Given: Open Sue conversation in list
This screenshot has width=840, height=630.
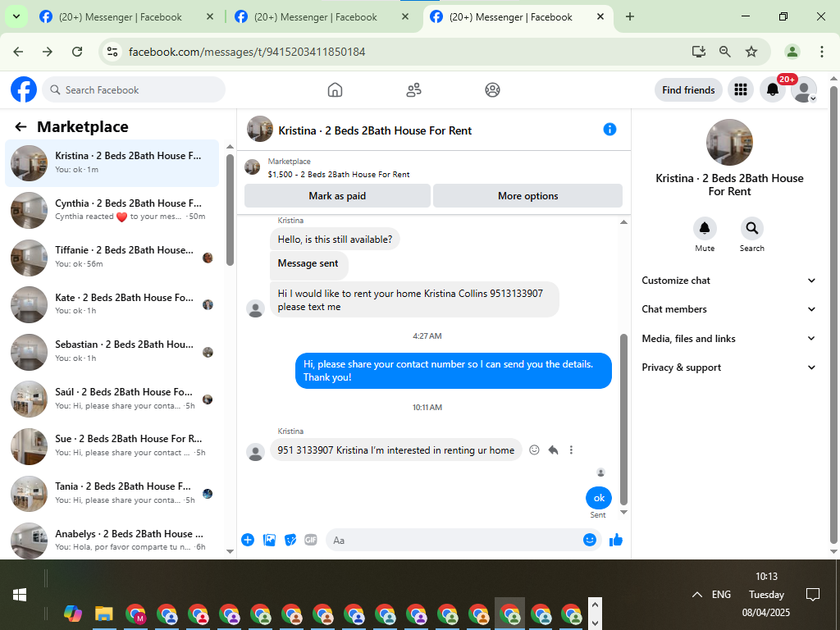Looking at the screenshot, I should pos(112,445).
